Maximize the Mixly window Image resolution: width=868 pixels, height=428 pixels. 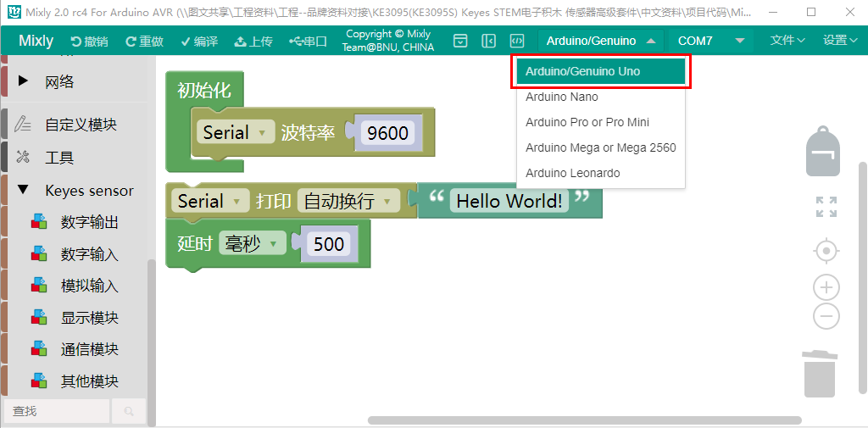811,12
